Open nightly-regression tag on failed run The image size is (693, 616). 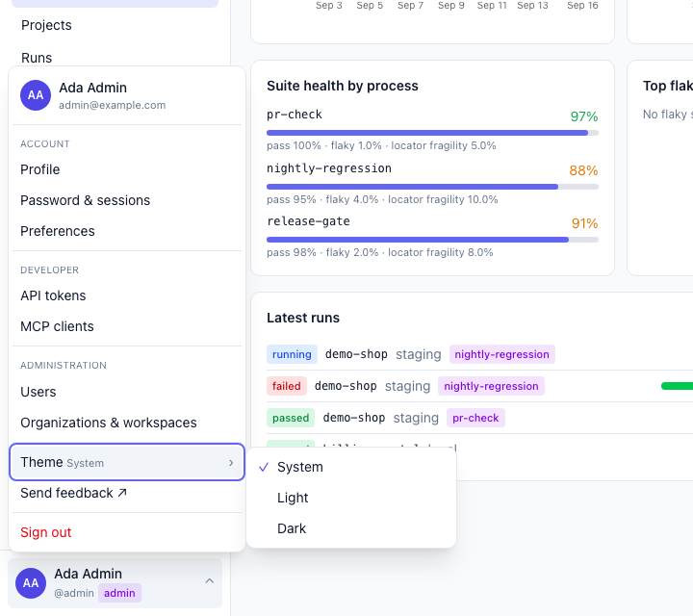[491, 386]
